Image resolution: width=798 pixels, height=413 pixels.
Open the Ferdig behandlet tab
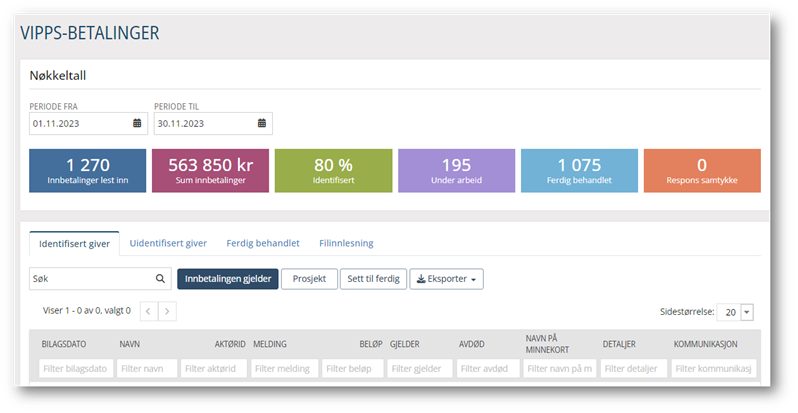point(263,243)
